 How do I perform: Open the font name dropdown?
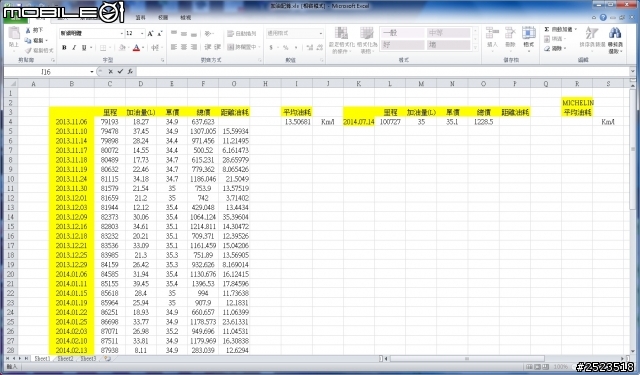(x=121, y=33)
